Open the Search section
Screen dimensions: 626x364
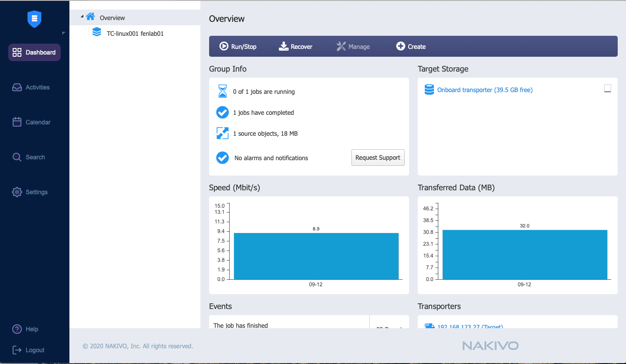pos(28,157)
